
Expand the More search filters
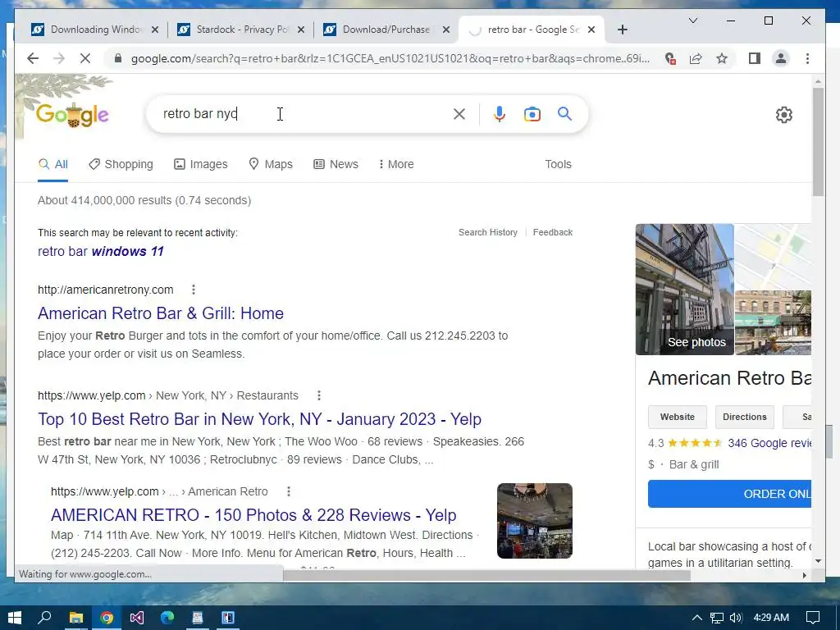coord(396,164)
